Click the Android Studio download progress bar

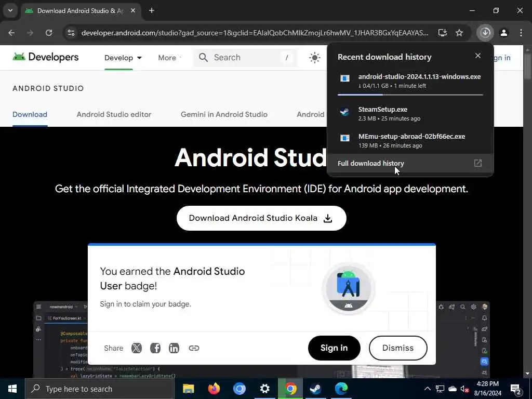(x=410, y=95)
